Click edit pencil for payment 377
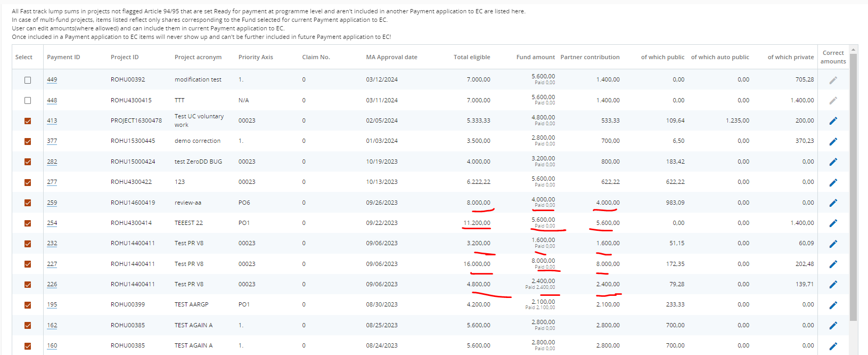This screenshot has width=868, height=355. click(833, 141)
